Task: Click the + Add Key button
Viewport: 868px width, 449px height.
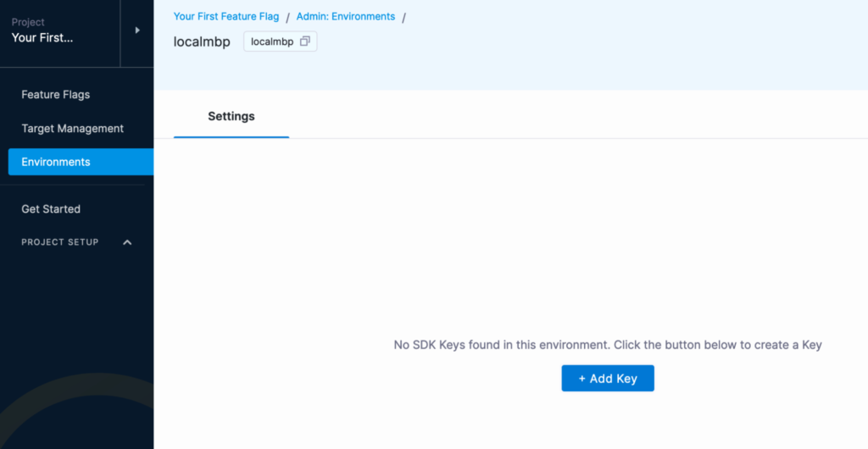Action: tap(608, 378)
